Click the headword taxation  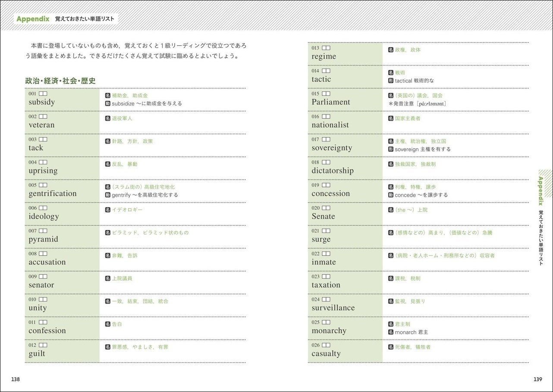click(326, 285)
